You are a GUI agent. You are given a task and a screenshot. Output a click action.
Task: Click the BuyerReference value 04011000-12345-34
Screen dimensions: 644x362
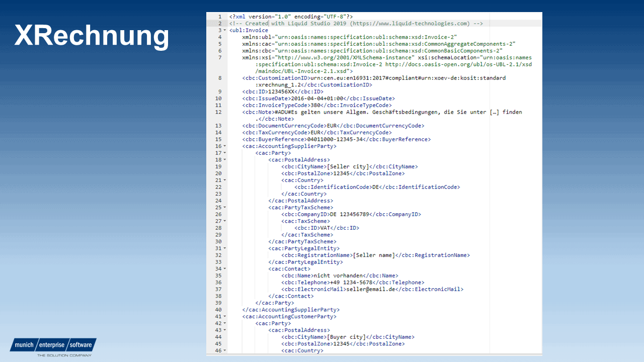[x=335, y=140]
